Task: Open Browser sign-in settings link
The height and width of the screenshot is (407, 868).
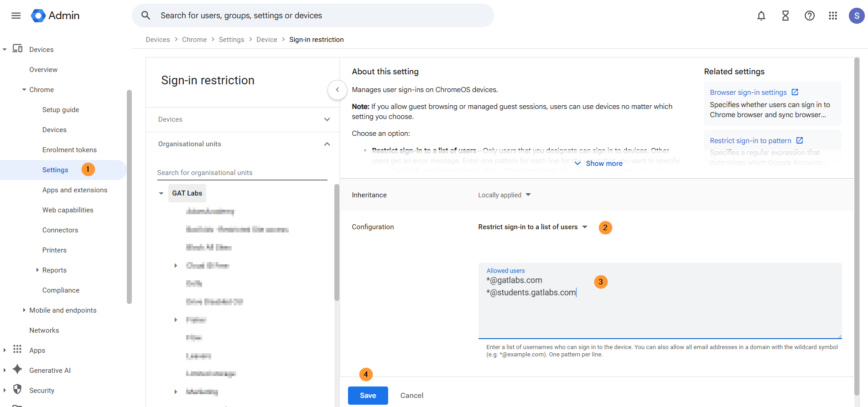Action: point(748,93)
